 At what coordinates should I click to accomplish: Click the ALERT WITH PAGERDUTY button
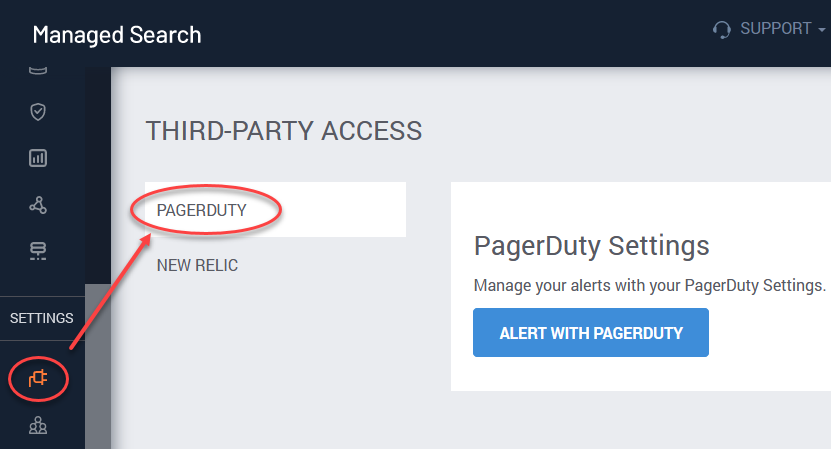[590, 332]
